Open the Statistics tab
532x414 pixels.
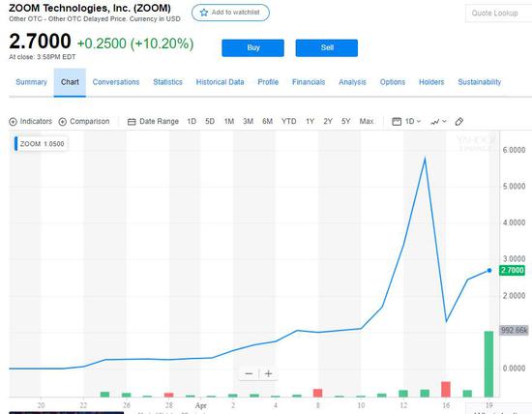coord(167,82)
